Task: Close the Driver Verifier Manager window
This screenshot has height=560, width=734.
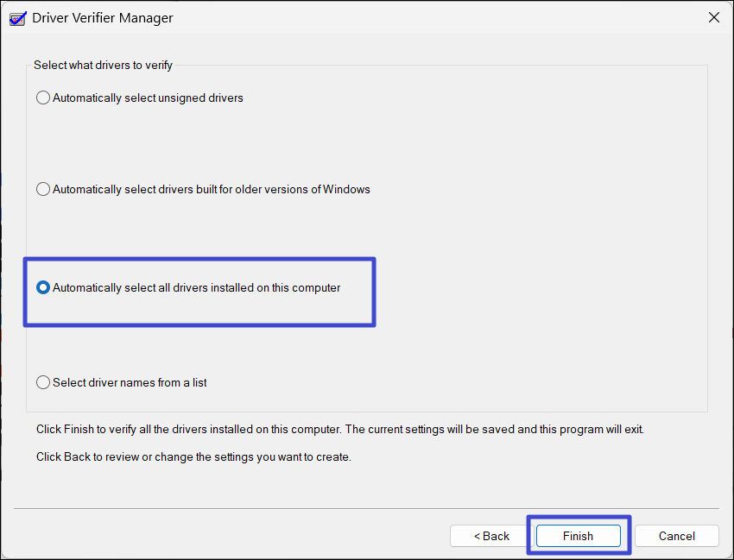Action: (x=713, y=17)
